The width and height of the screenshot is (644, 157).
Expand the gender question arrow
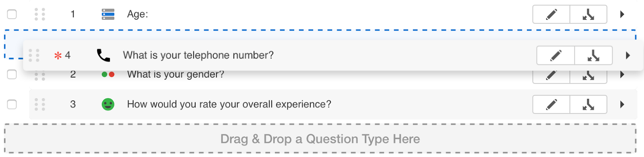[622, 74]
